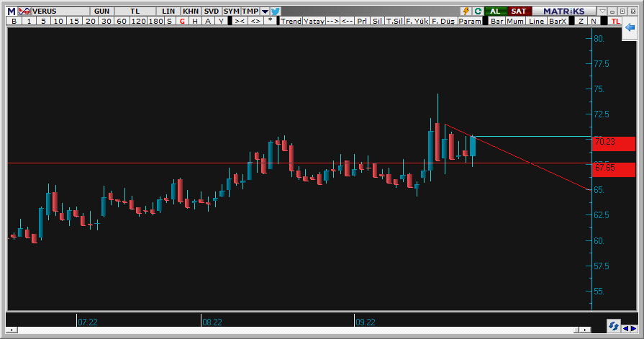The image size is (644, 339).
Task: Toggle the LIN scale button
Action: point(168,11)
